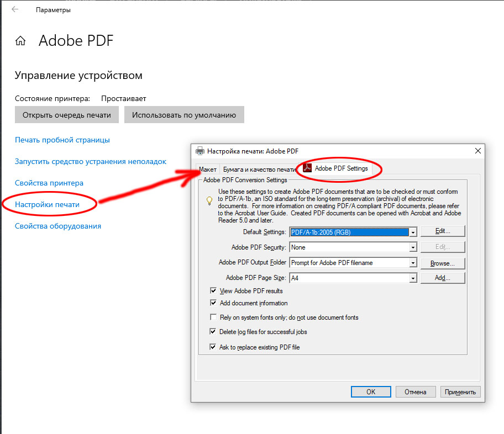Click Открыть очередь печати button
The image size is (504, 434).
pos(67,115)
